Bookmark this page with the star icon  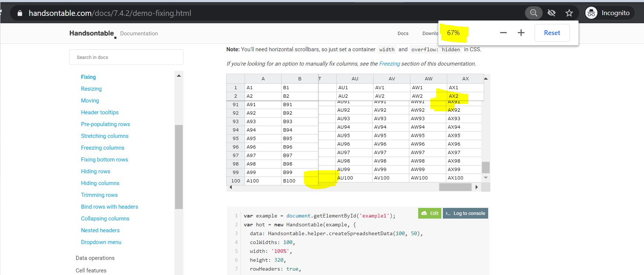tap(569, 13)
